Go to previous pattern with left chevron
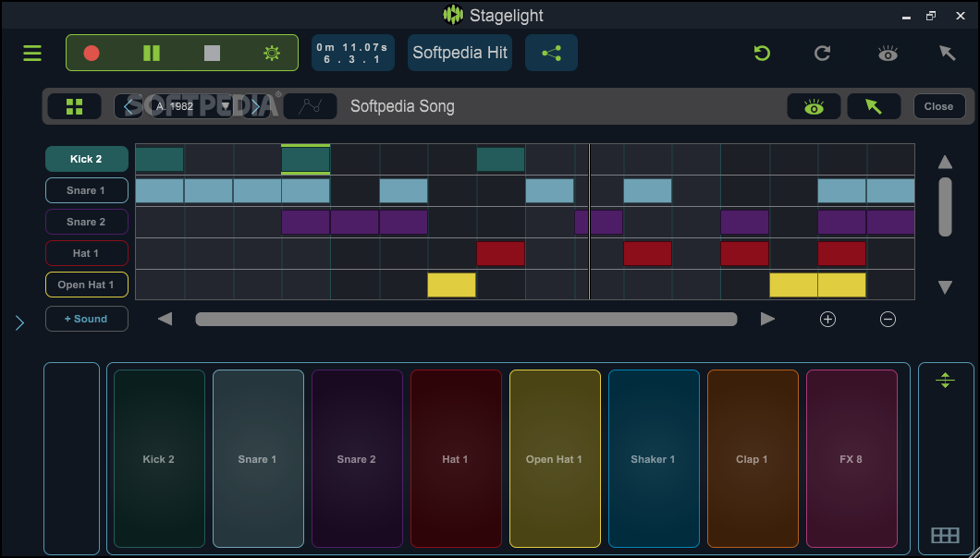980x558 pixels. (x=129, y=106)
